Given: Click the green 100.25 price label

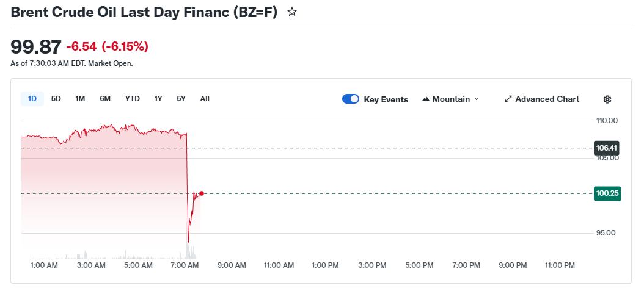Looking at the screenshot, I should click(607, 194).
